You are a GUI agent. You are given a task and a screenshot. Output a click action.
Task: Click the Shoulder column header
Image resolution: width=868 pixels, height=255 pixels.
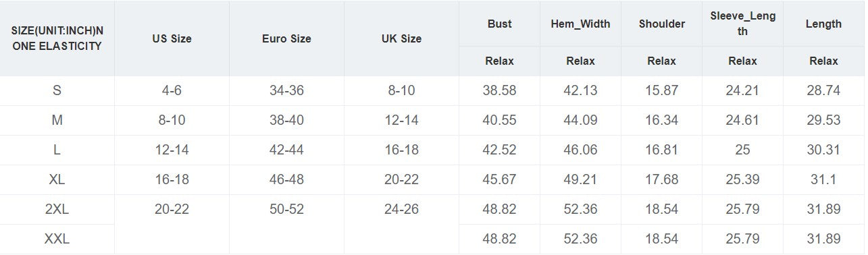662,24
